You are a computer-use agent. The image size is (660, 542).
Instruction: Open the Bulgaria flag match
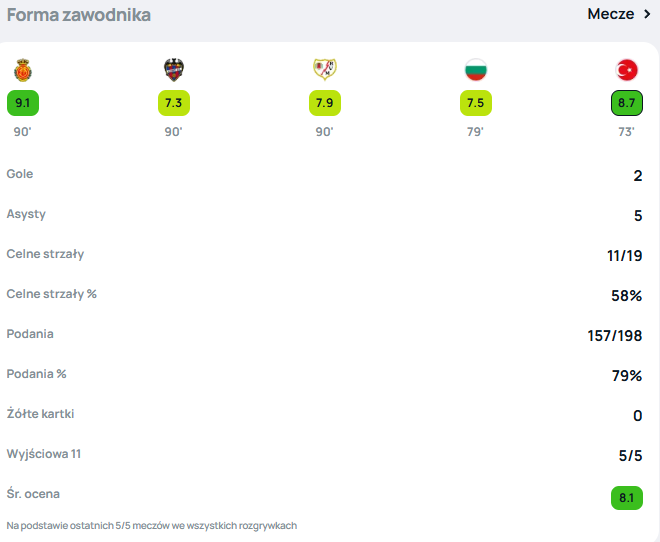tap(476, 70)
